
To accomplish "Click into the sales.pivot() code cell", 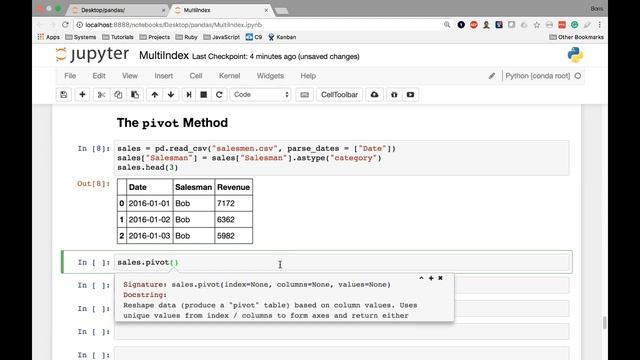I will click(x=342, y=262).
